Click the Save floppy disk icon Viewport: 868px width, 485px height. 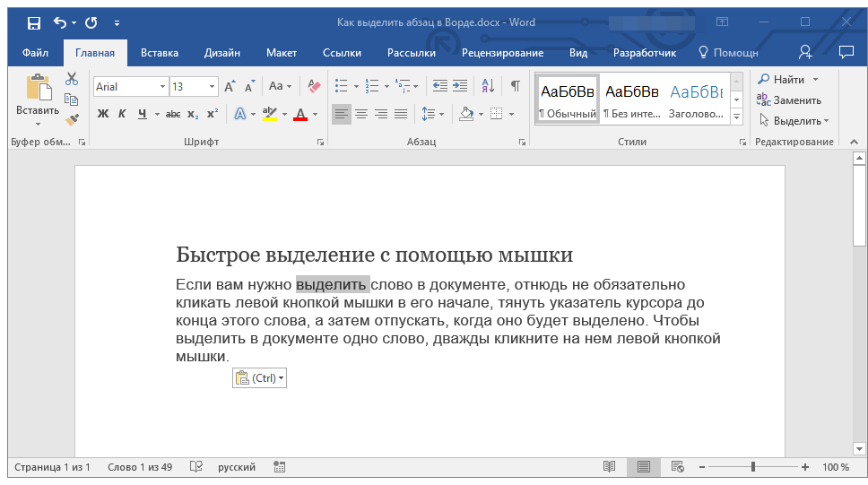click(x=33, y=22)
